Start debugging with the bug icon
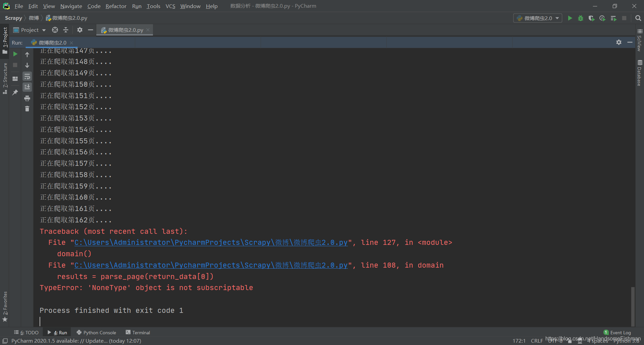 (x=581, y=18)
